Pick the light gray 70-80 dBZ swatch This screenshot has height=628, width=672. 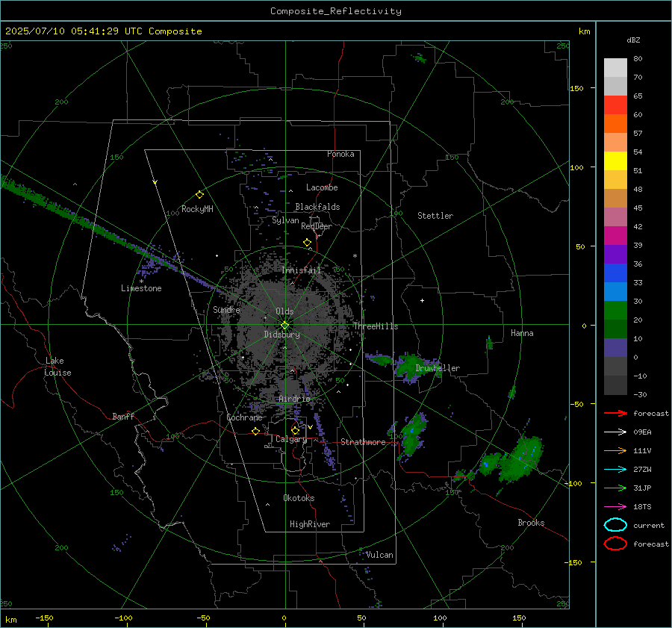click(615, 68)
